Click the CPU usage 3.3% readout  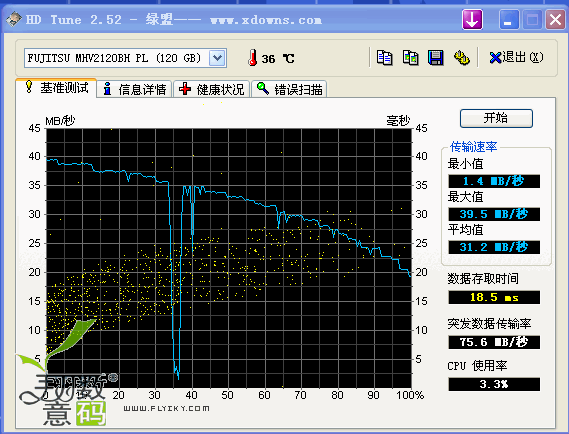[494, 384]
